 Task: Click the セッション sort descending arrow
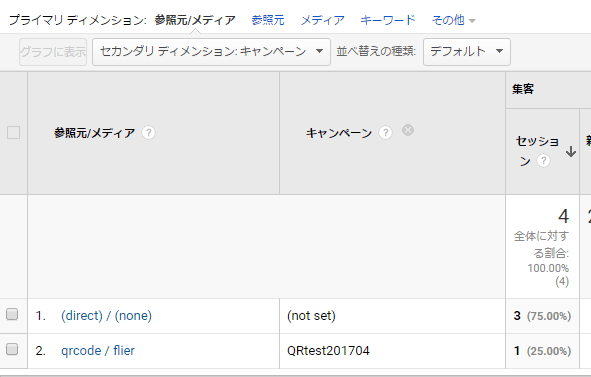click(x=571, y=152)
